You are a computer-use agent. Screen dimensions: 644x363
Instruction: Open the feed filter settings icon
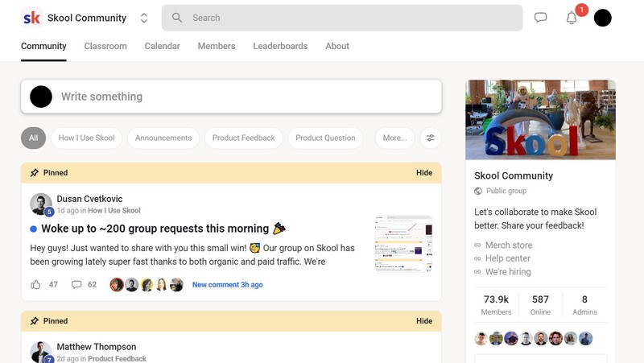click(431, 138)
